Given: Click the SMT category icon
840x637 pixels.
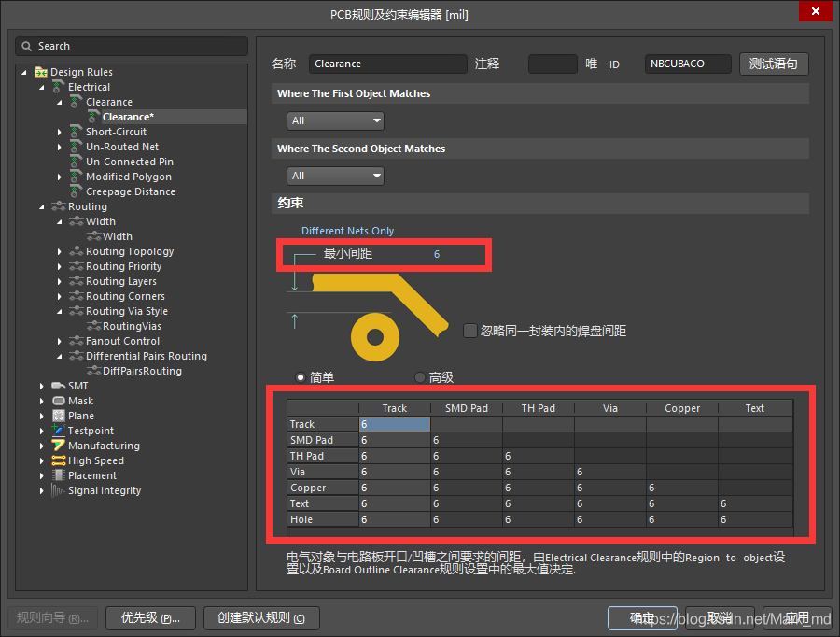Looking at the screenshot, I should click(x=59, y=386).
